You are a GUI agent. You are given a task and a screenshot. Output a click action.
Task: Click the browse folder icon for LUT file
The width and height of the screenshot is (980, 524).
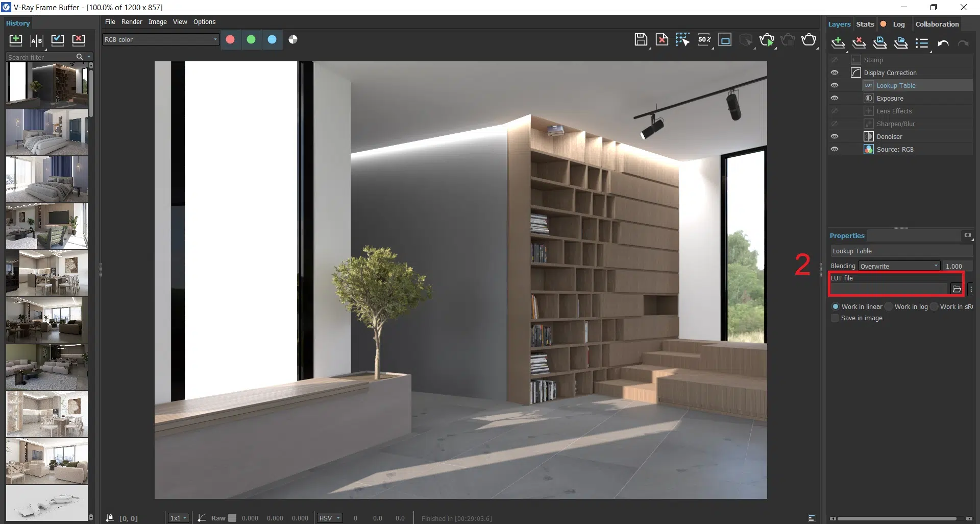(957, 290)
